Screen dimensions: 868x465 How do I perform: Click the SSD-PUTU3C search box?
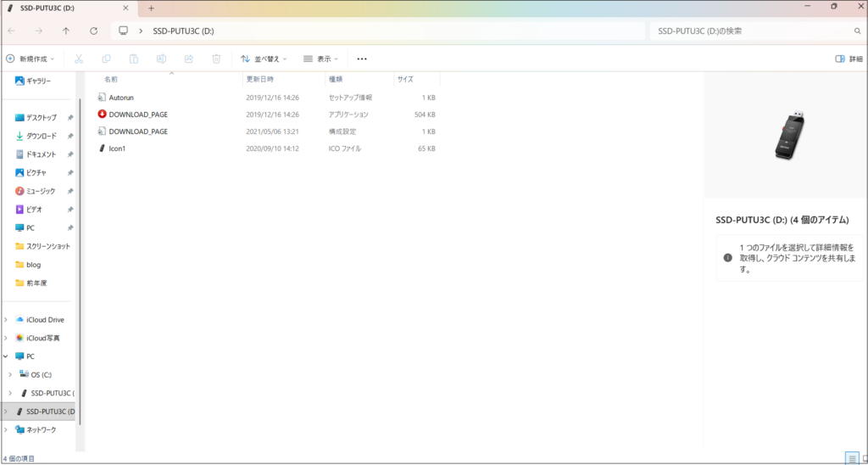point(750,31)
